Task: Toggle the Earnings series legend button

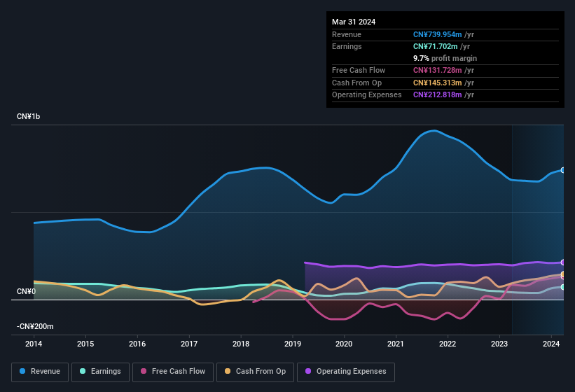Action: 100,372
